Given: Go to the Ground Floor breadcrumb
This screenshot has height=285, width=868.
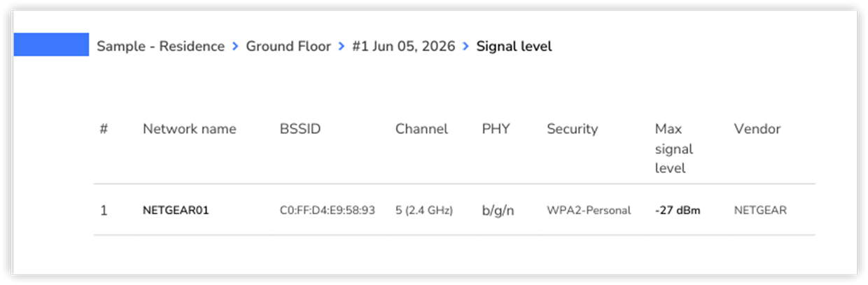Looking at the screenshot, I should click(x=288, y=46).
